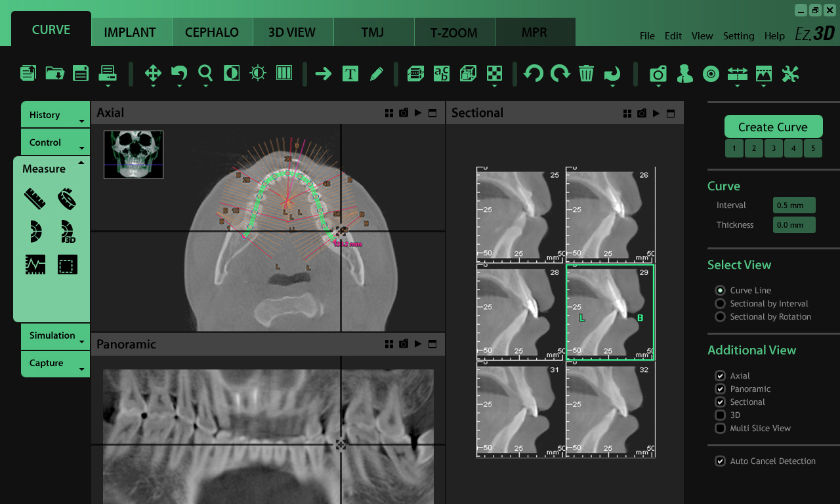The height and width of the screenshot is (504, 840).
Task: Open the File menu
Action: (647, 36)
